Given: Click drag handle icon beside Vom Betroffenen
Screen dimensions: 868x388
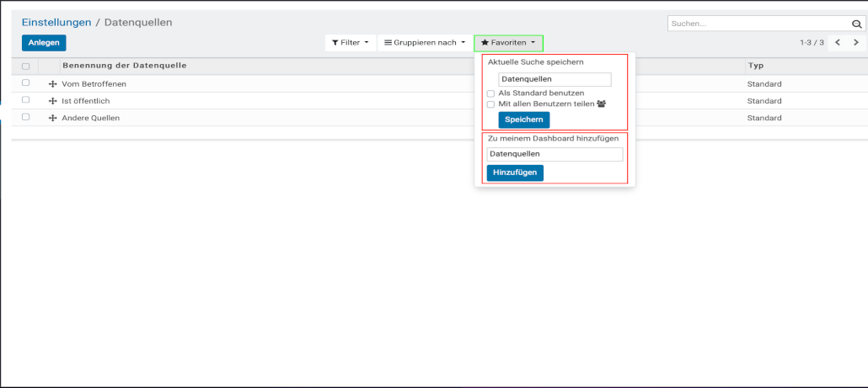Looking at the screenshot, I should coord(53,84).
